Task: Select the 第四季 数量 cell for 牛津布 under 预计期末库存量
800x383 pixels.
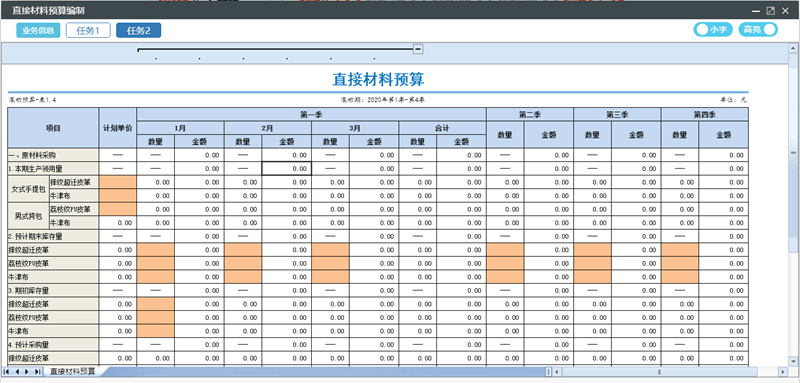Action: 680,277
